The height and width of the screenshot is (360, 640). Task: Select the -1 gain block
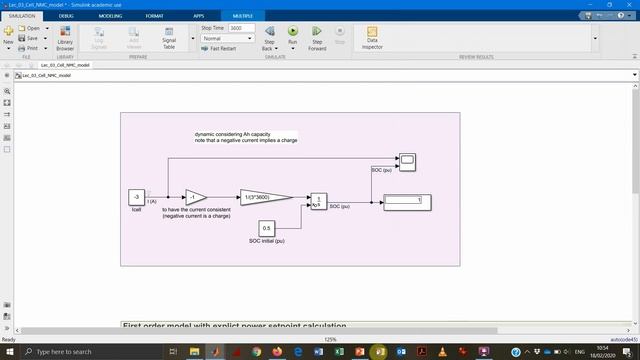(196, 197)
